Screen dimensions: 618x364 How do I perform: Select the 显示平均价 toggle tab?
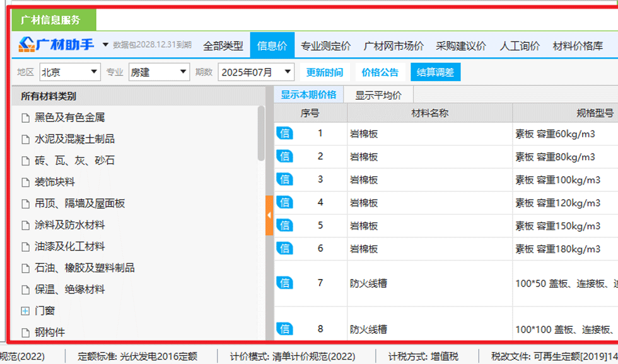378,95
